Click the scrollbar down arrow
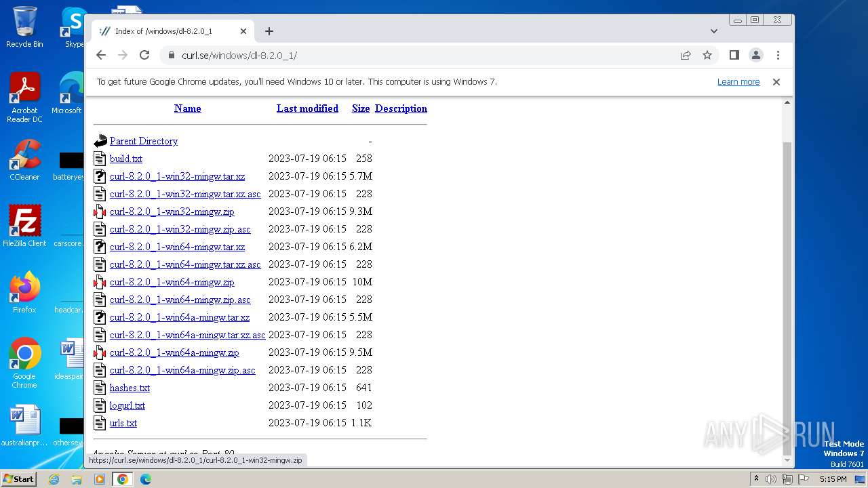 tap(787, 460)
